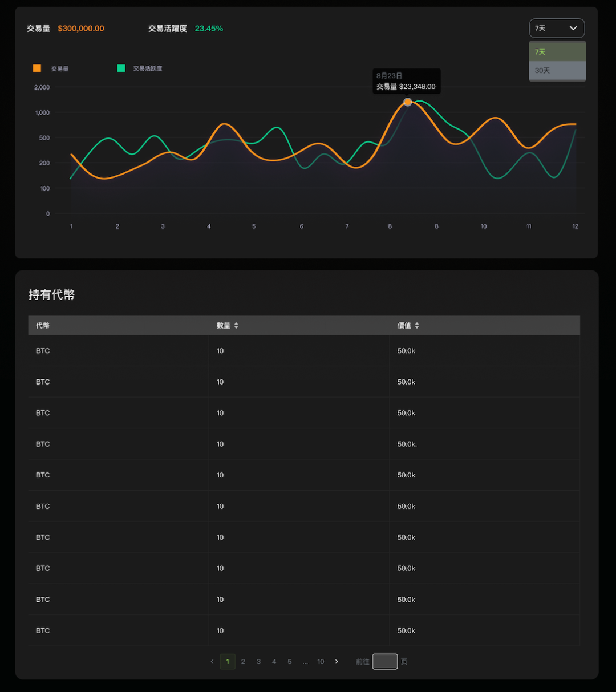
Task: Select the 30天 option in dropdown list
Action: (x=557, y=71)
